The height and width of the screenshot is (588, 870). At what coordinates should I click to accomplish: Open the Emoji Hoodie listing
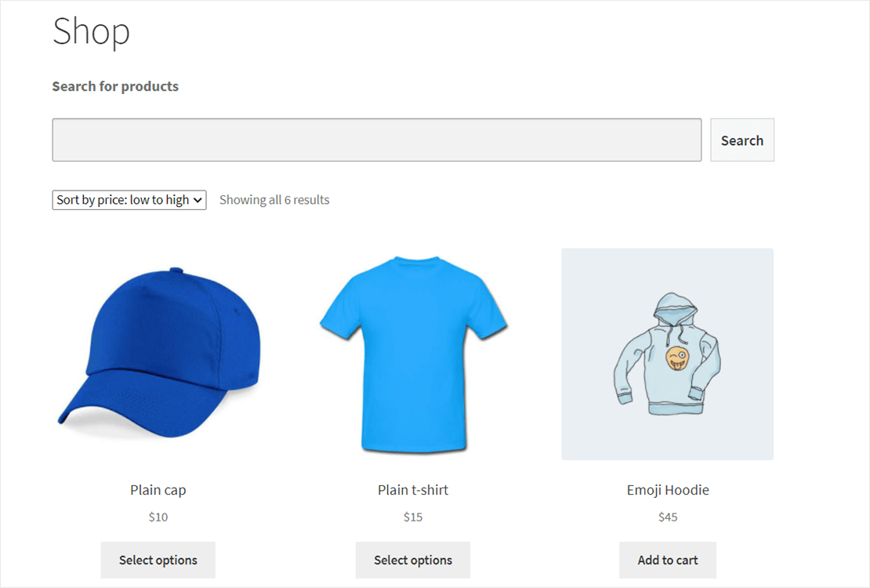[667, 489]
